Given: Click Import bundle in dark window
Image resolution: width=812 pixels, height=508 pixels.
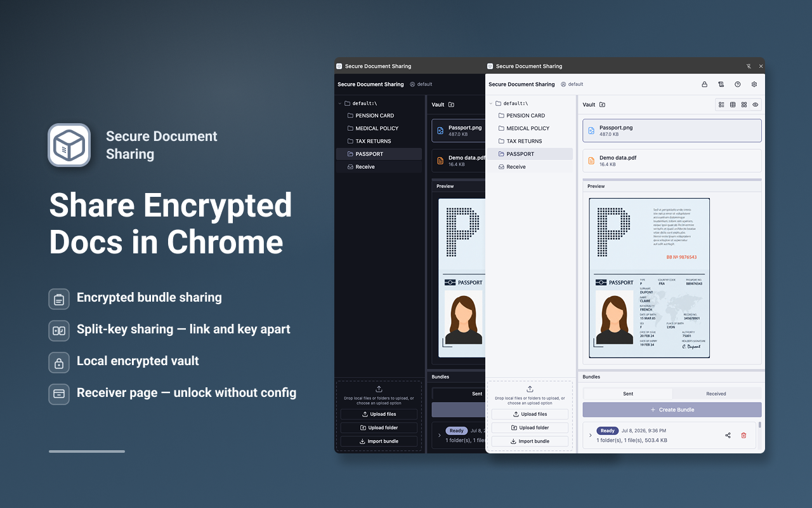Looking at the screenshot, I should click(379, 441).
